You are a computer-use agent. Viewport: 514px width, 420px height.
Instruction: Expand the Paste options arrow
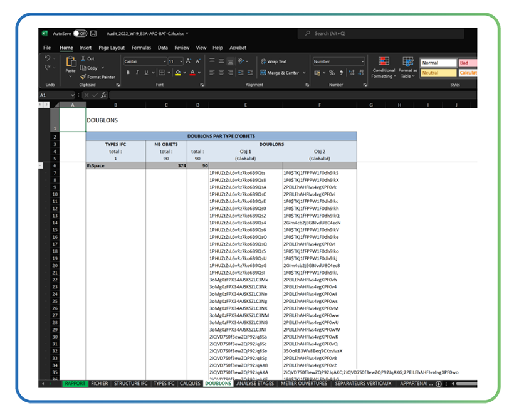tap(70, 76)
